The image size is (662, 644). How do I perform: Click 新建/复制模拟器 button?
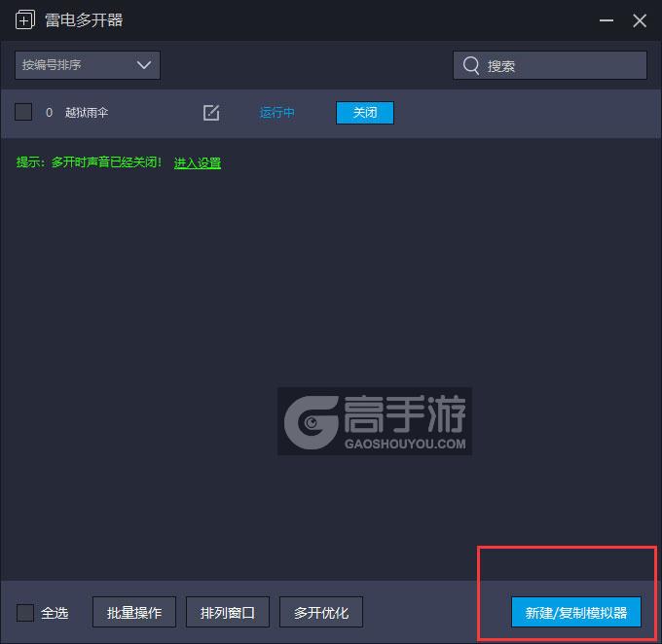(x=576, y=612)
